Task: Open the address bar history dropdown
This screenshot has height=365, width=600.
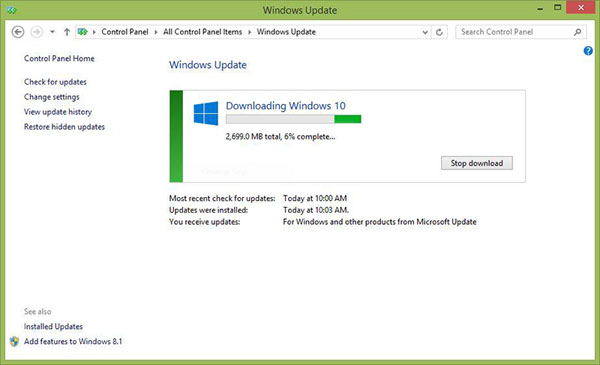Action: coord(425,33)
